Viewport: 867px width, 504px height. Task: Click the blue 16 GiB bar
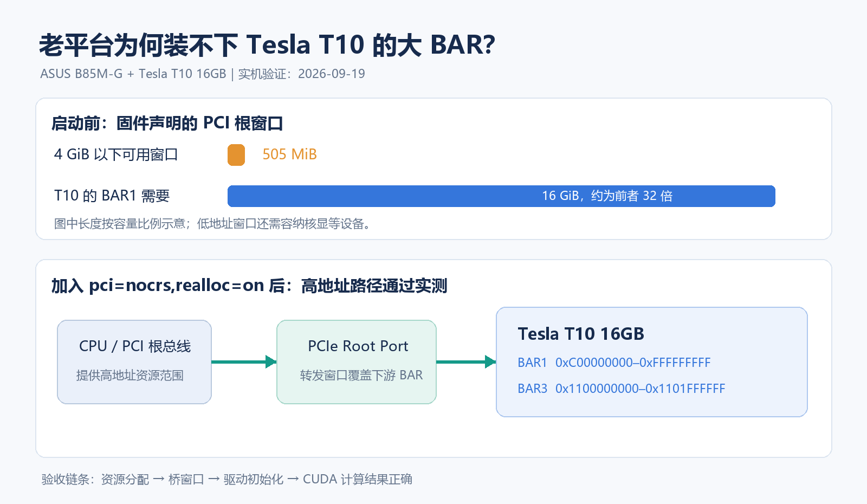[501, 196]
